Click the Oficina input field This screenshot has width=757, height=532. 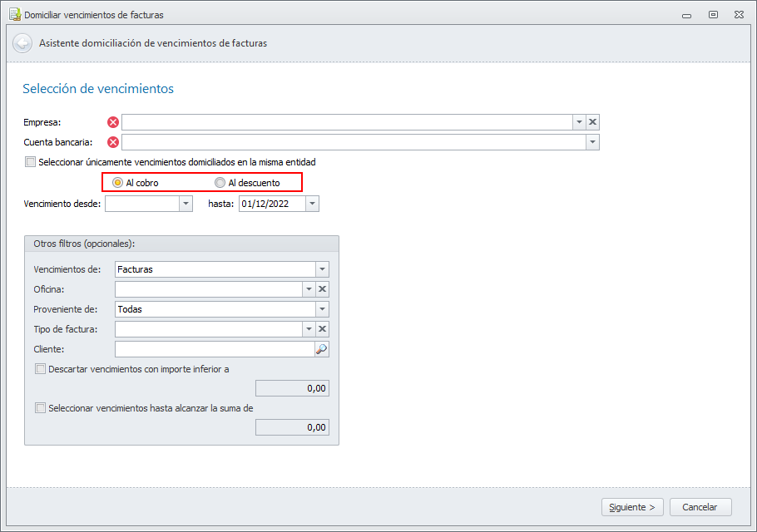pos(209,289)
